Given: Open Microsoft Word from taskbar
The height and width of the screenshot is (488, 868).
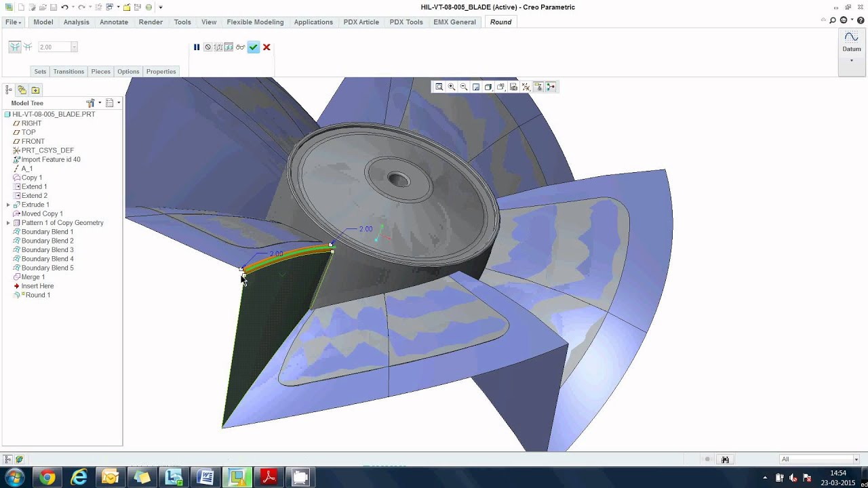Looking at the screenshot, I should tap(205, 477).
